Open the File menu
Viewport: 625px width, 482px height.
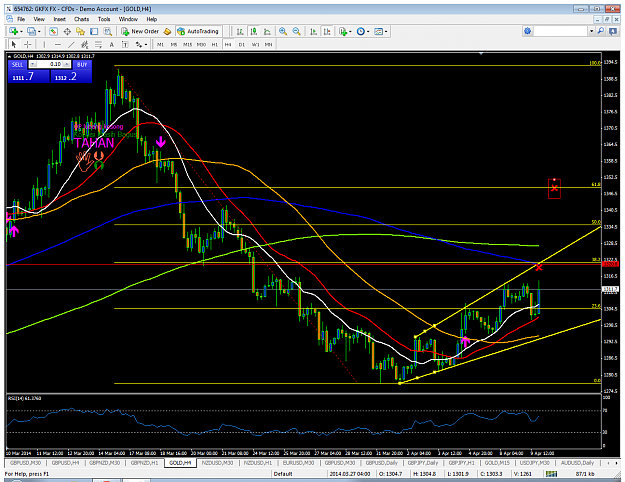pos(21,19)
